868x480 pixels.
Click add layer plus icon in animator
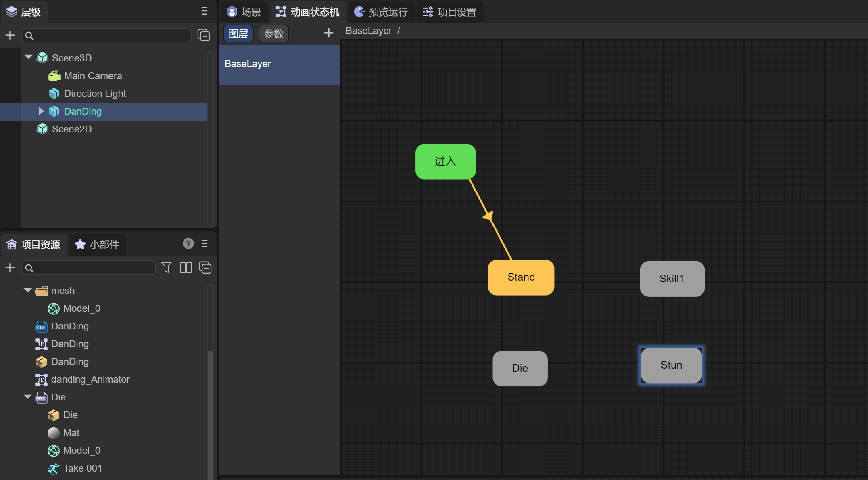coord(329,33)
